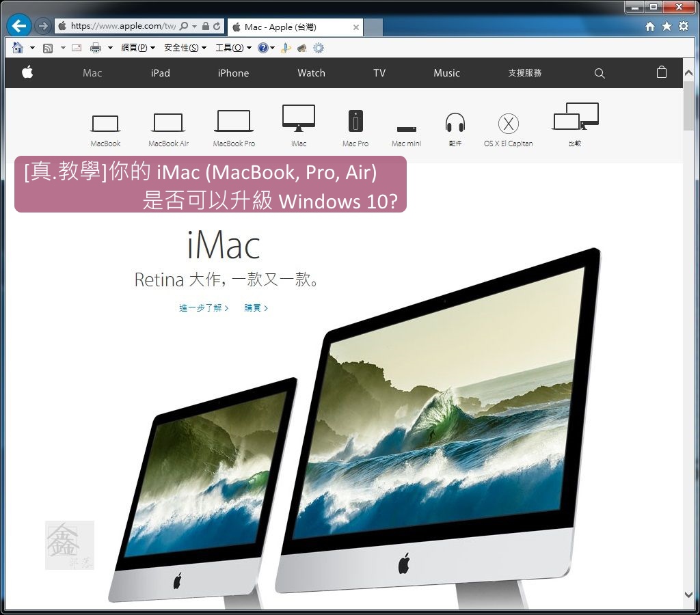The width and height of the screenshot is (700, 615).
Task: Click the white Home icon at window top-right
Action: tap(650, 27)
